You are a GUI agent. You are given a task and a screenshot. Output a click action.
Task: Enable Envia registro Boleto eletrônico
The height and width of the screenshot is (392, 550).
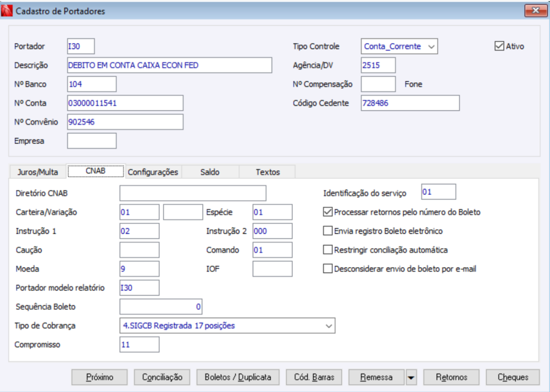pyautogui.click(x=328, y=231)
